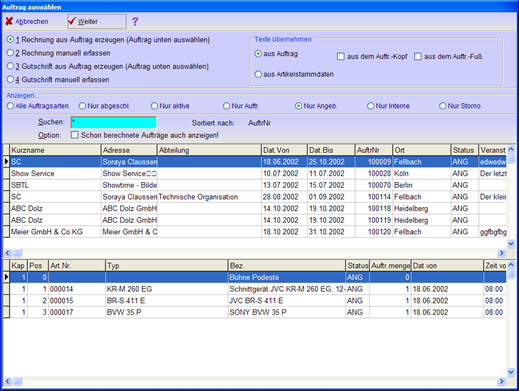Sort orders by Adresse column header

129,150
